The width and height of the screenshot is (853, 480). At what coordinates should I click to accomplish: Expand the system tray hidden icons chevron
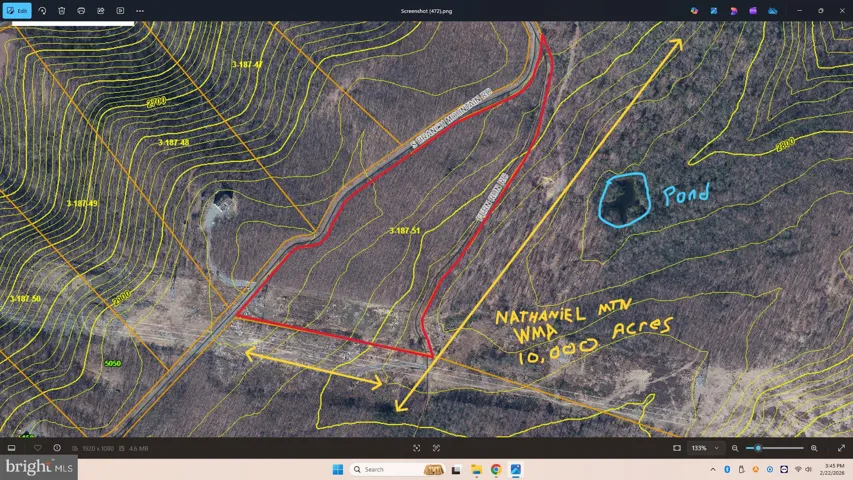713,469
